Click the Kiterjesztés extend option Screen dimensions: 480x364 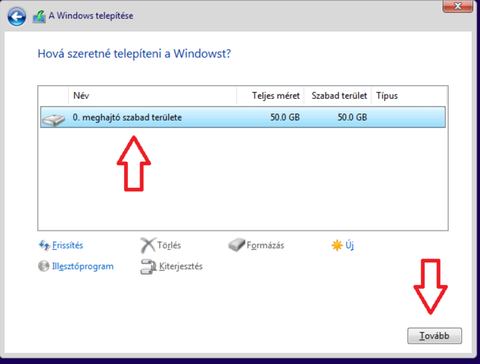pyautogui.click(x=181, y=266)
